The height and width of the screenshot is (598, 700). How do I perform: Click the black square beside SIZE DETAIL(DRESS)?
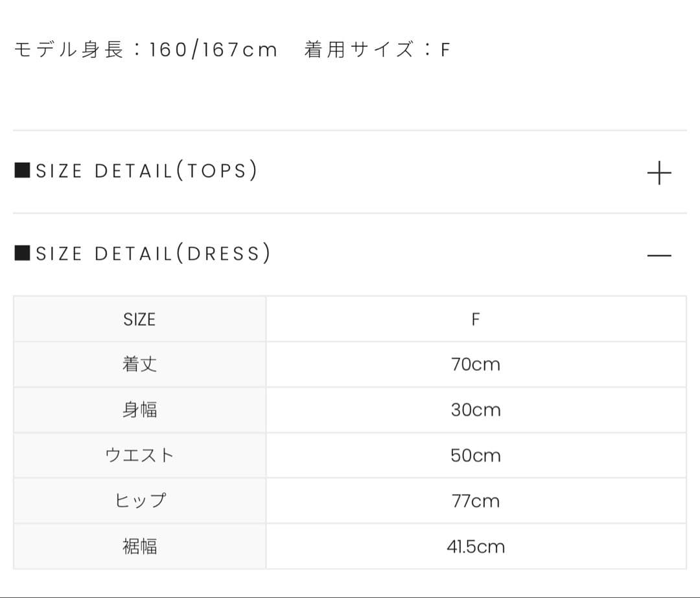22,253
